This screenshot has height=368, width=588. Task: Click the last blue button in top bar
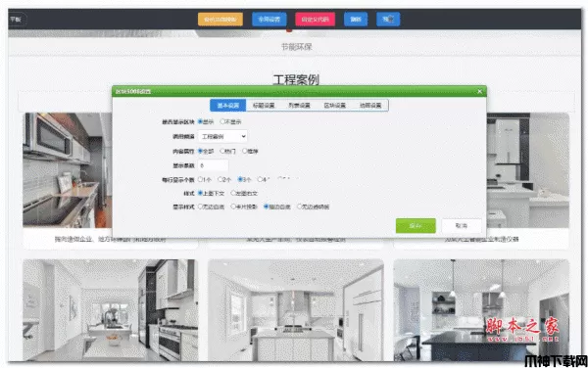coord(388,20)
